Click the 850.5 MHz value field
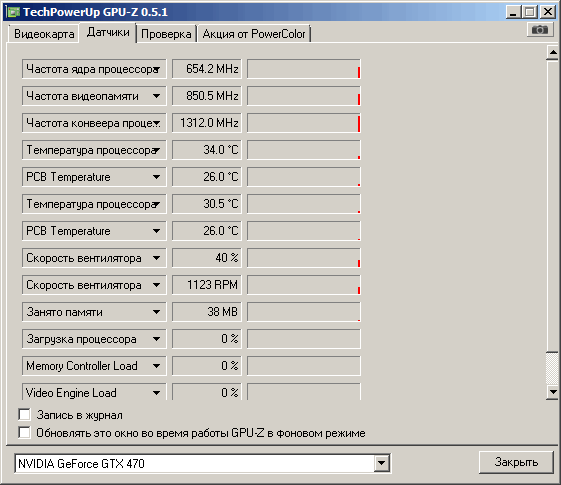 click(207, 96)
